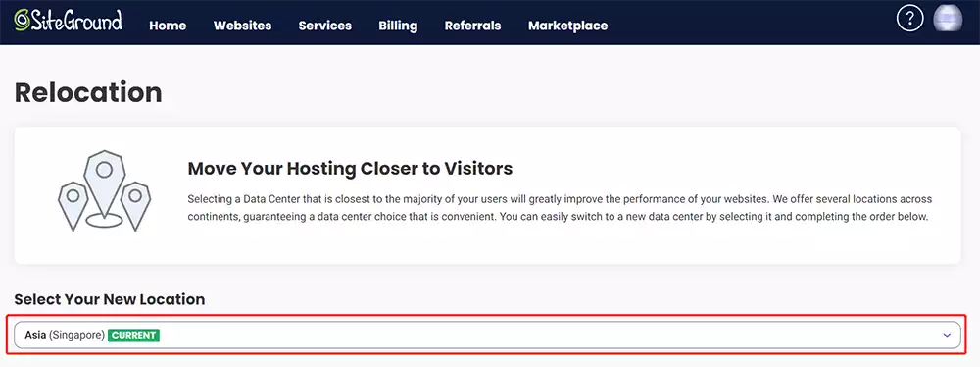This screenshot has width=980, height=367.
Task: Click the small right map pin illustration
Action: 135,205
